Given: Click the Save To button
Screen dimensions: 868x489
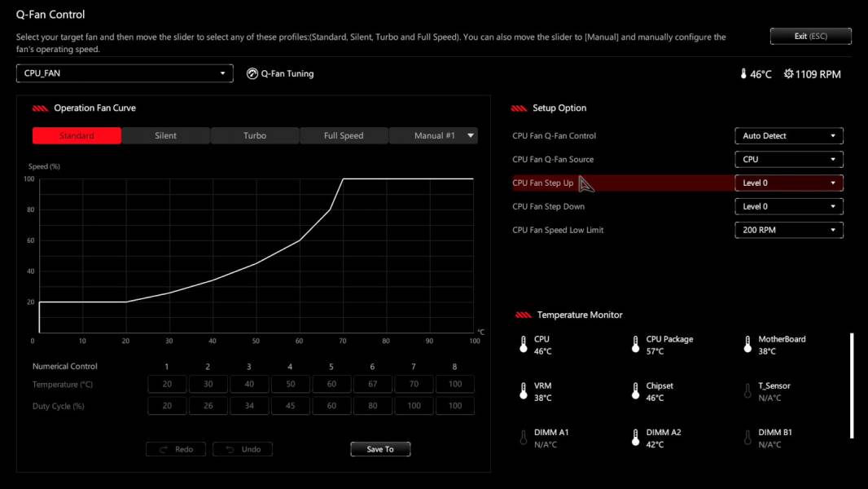Looking at the screenshot, I should (380, 449).
